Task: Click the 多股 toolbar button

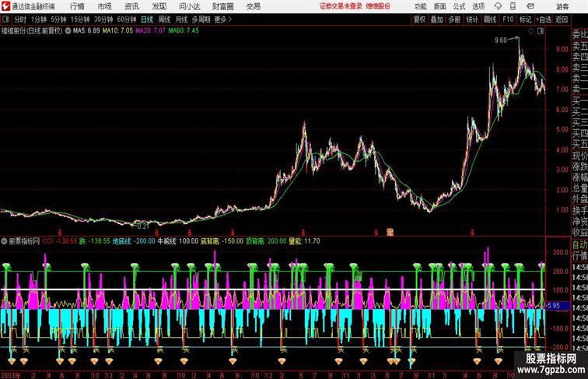Action: coord(454,19)
